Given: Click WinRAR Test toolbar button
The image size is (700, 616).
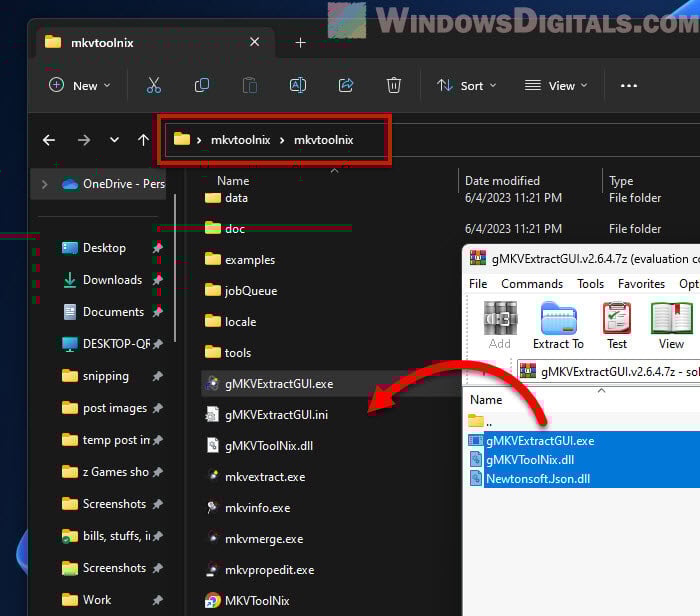Looking at the screenshot, I should click(x=617, y=325).
